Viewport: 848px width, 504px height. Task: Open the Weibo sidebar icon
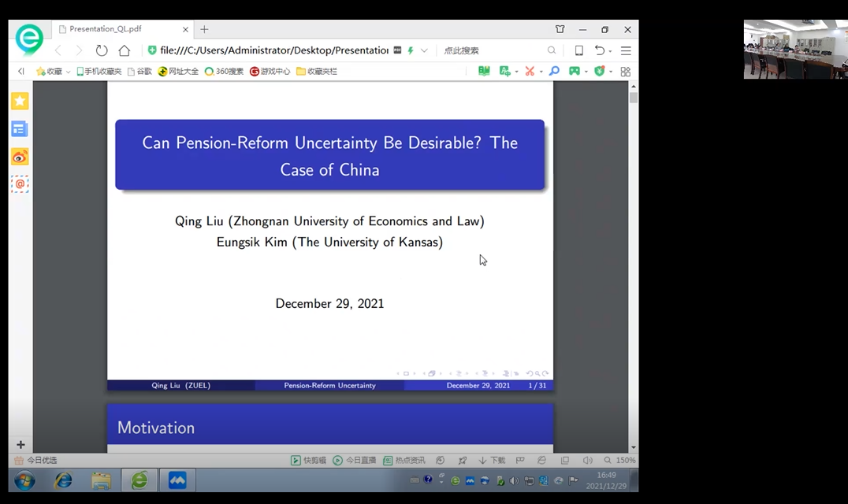coord(20,157)
